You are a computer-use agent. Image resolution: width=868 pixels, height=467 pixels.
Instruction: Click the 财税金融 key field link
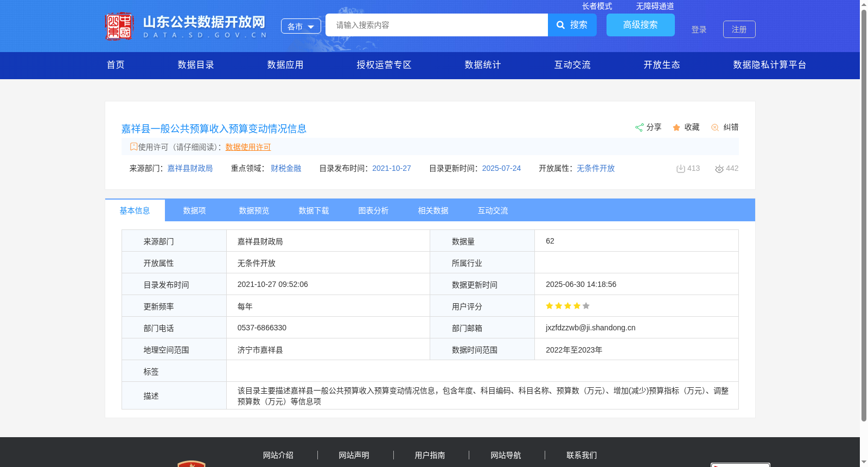(286, 169)
